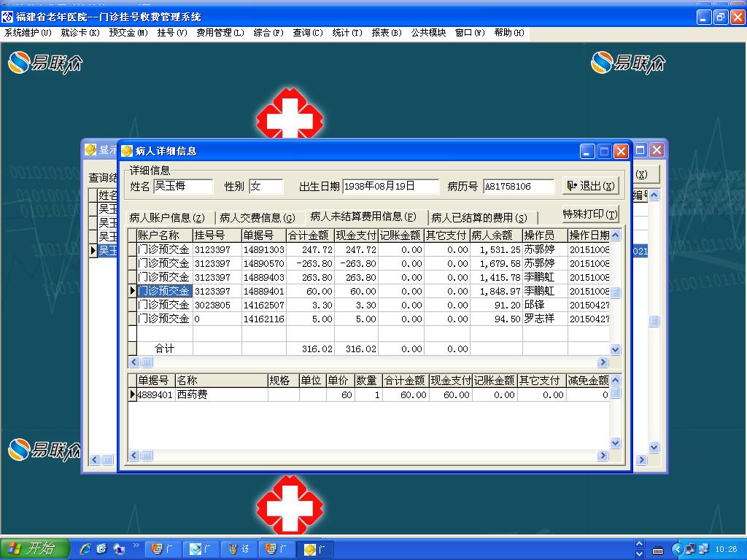Screen dimensions: 747x560
Task: Open the 报表(B) menu
Action: pyautogui.click(x=387, y=33)
